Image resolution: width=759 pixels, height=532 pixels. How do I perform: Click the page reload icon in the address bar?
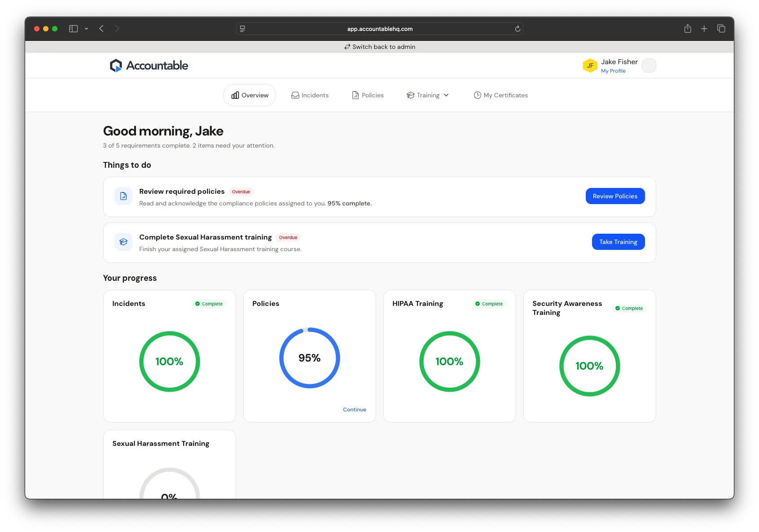point(517,28)
